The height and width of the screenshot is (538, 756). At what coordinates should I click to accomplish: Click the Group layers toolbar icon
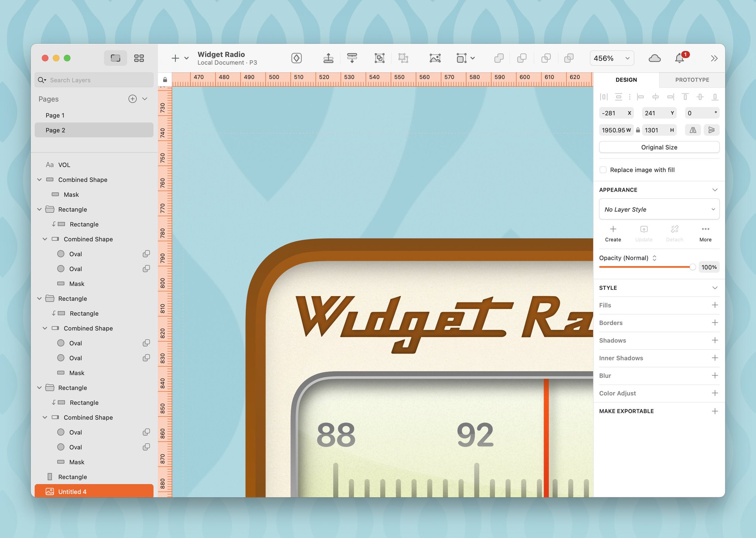[379, 58]
